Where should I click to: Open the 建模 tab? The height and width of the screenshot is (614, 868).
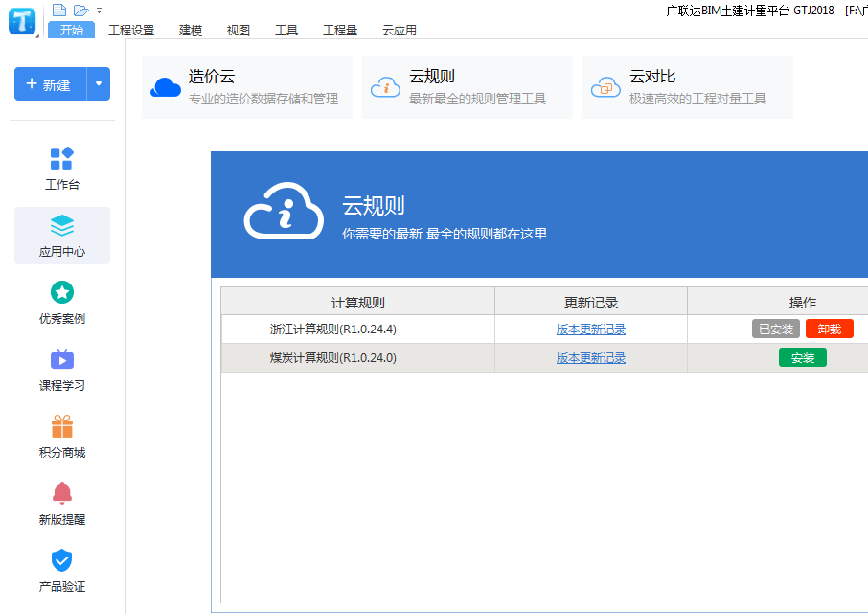tap(191, 30)
